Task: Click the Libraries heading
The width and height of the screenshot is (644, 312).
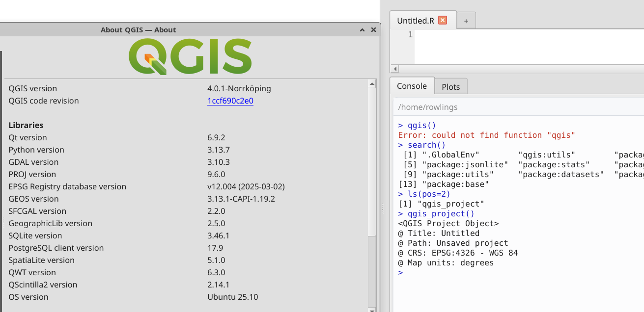Action: 26,125
